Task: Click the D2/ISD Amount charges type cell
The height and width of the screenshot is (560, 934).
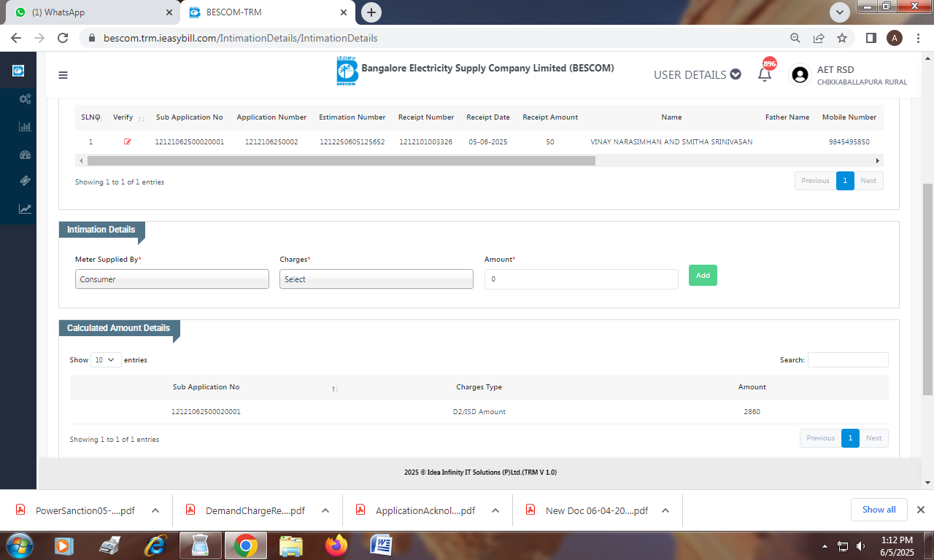Action: coord(479,412)
